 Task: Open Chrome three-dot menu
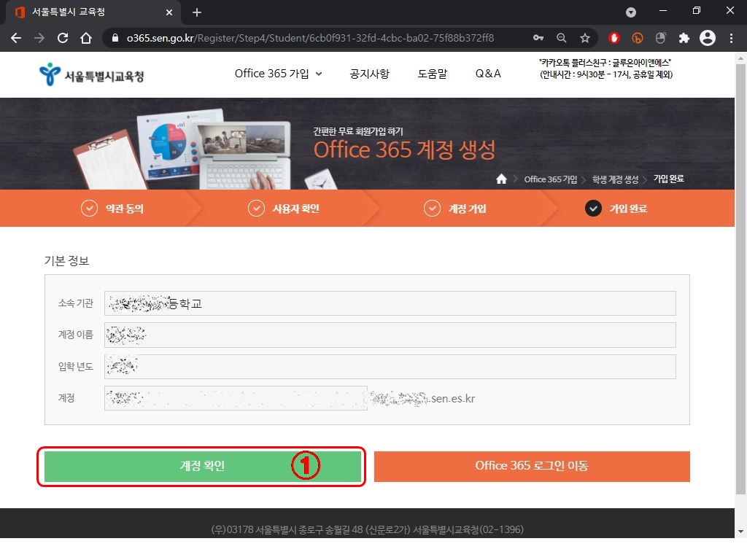[731, 38]
